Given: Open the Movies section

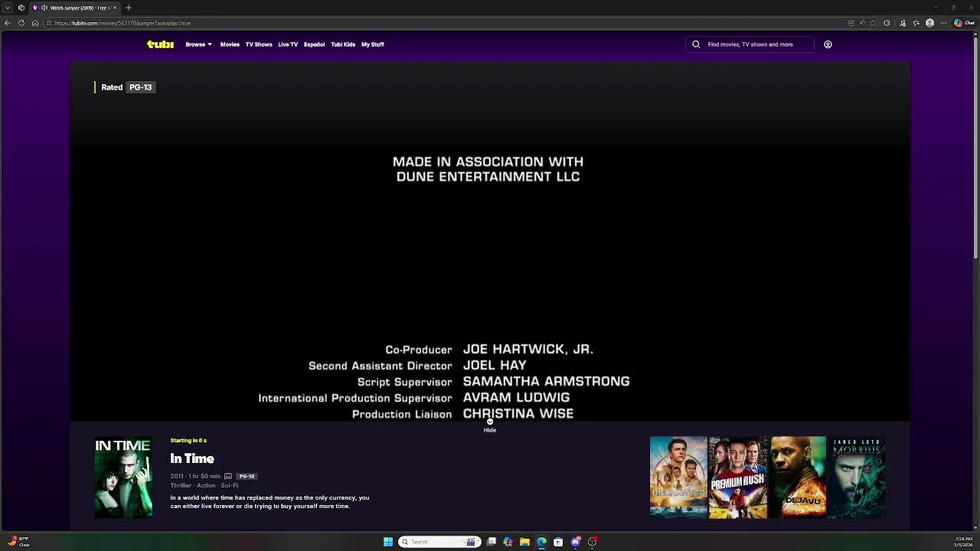Looking at the screenshot, I should tap(230, 44).
